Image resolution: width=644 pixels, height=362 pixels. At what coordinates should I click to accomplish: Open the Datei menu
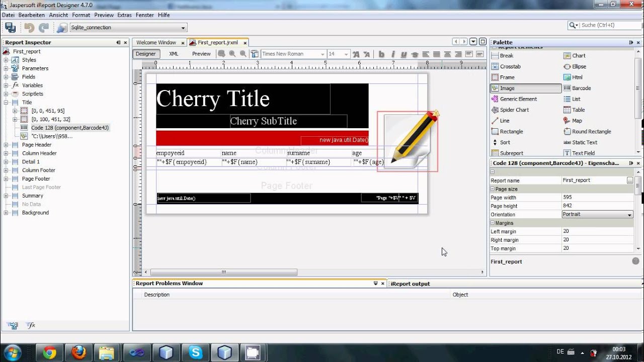tap(9, 15)
